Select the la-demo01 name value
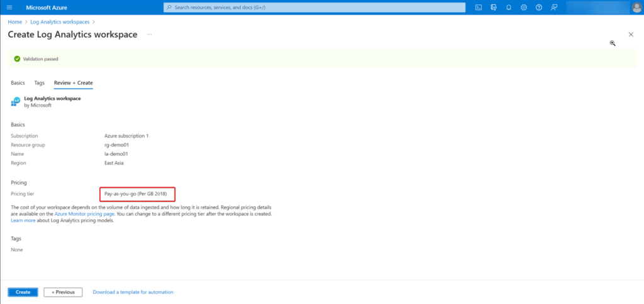Viewport: 644px width, 304px height. [x=116, y=154]
